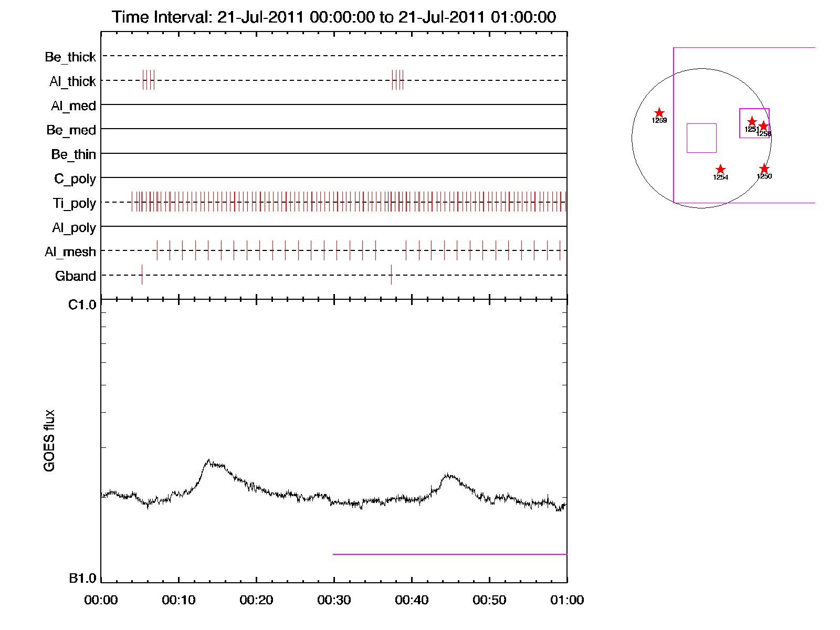Click the red star labeled 1259
The width and height of the screenshot is (840, 630).
[659, 113]
